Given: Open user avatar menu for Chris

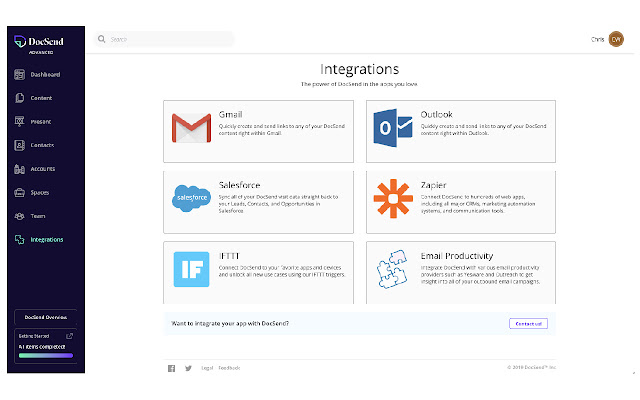Looking at the screenshot, I should (x=616, y=39).
